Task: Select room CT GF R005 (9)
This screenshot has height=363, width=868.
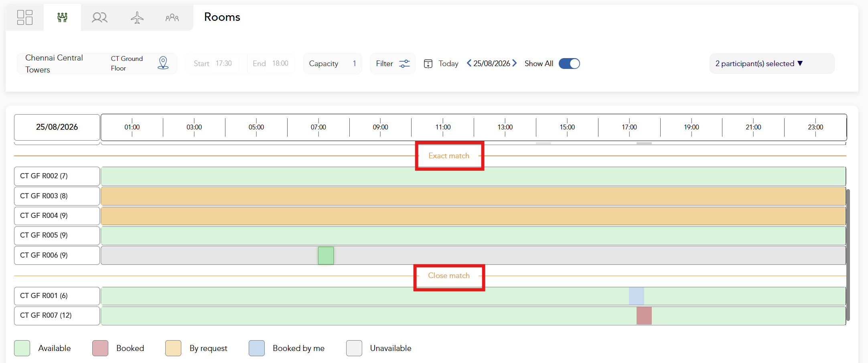Action: click(x=57, y=235)
